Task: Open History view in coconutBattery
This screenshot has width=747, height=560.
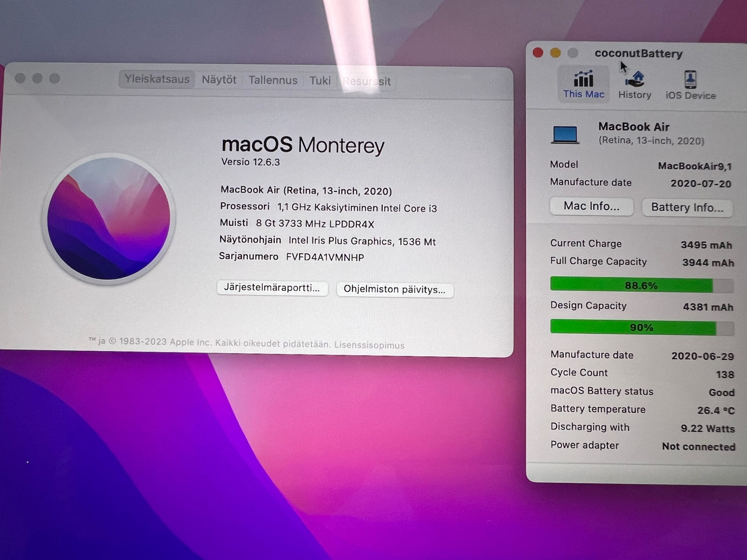Action: tap(635, 85)
